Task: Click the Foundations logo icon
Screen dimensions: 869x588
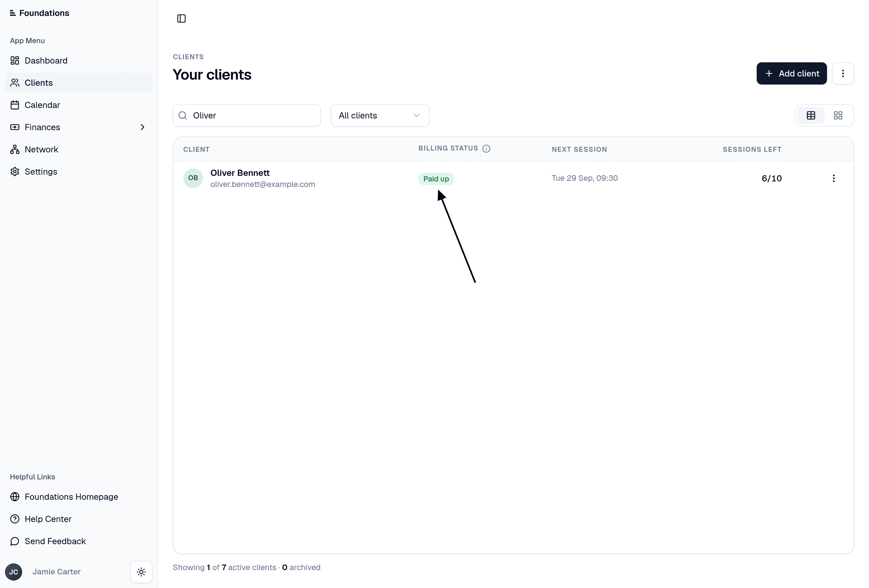Action: click(x=13, y=13)
